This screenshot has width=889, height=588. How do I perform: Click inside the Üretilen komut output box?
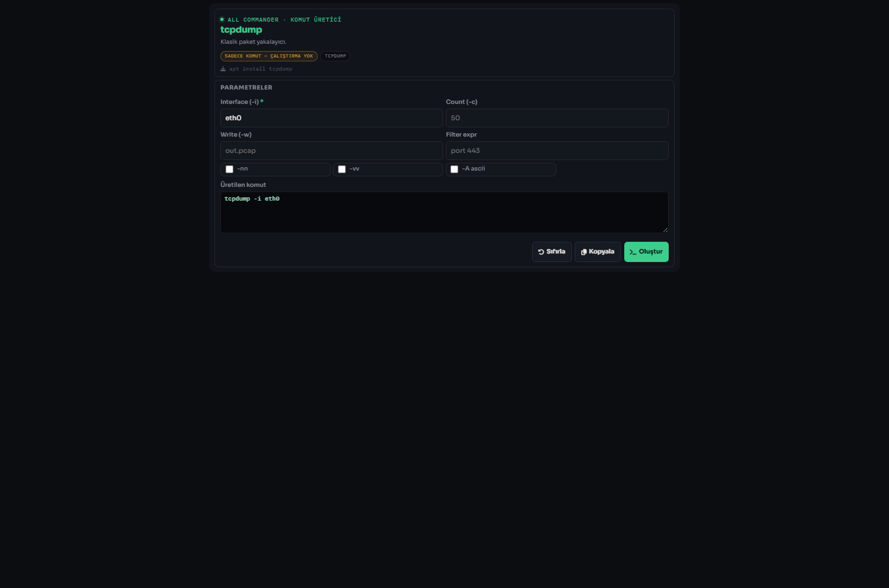444,212
